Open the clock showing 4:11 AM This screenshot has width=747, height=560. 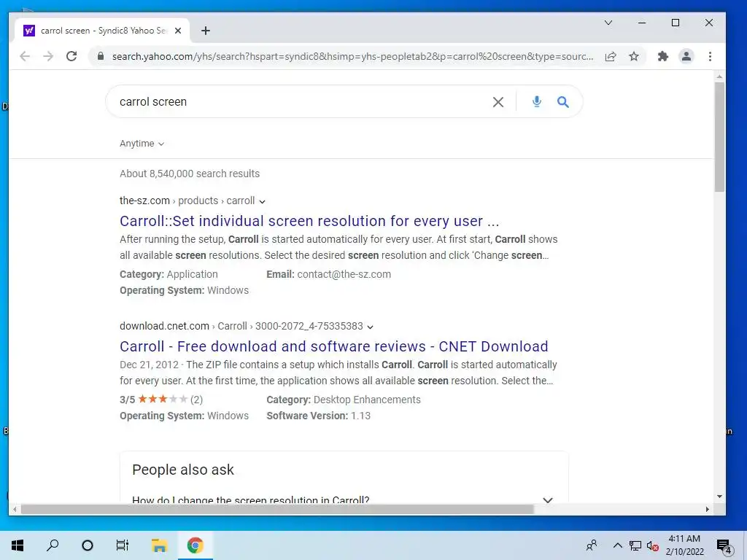(x=684, y=545)
